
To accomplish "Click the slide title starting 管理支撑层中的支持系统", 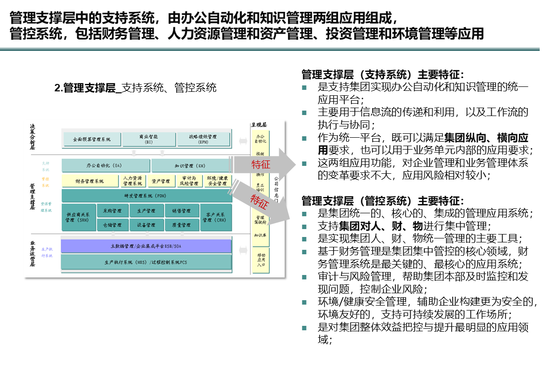I will click(x=204, y=18).
